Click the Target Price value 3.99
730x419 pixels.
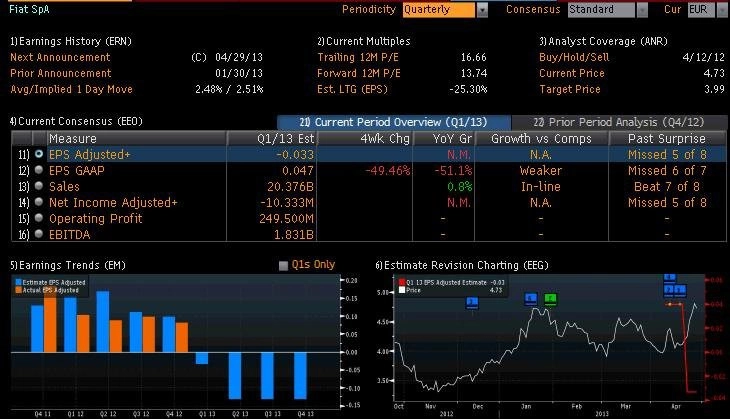pos(714,89)
